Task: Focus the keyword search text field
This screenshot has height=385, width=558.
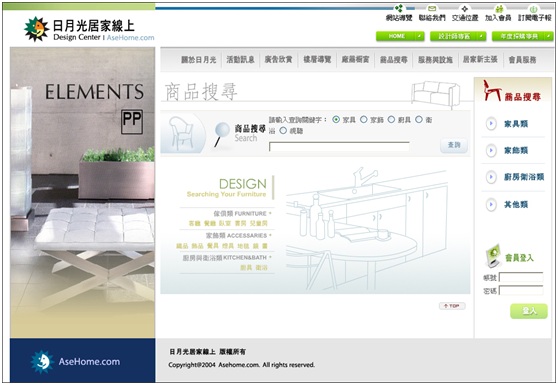Action: click(339, 146)
